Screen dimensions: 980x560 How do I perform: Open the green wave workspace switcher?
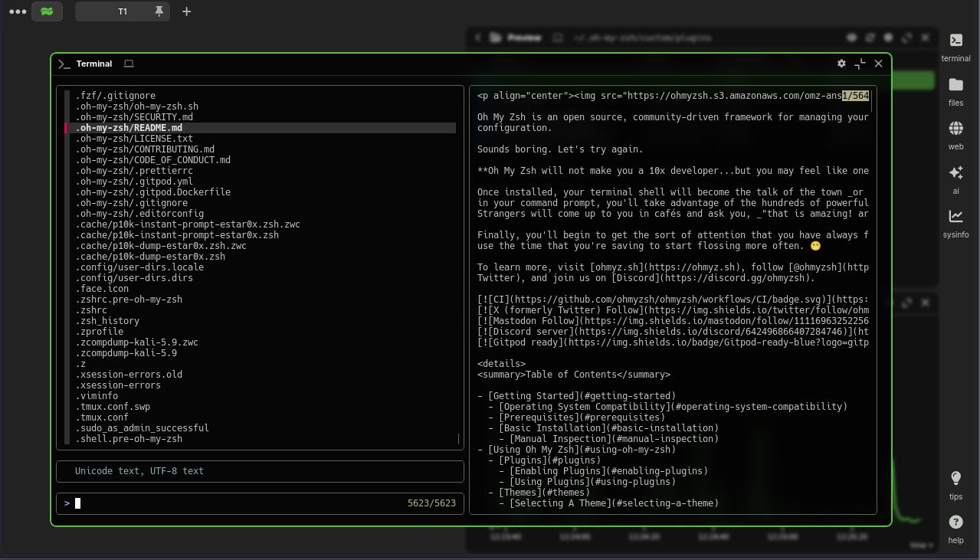pyautogui.click(x=48, y=11)
